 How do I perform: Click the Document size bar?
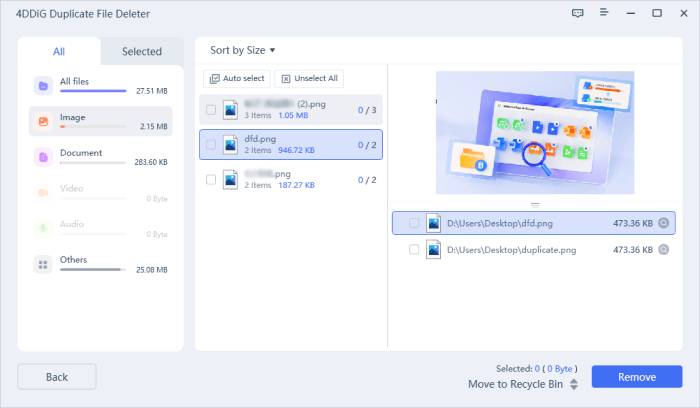(x=93, y=162)
